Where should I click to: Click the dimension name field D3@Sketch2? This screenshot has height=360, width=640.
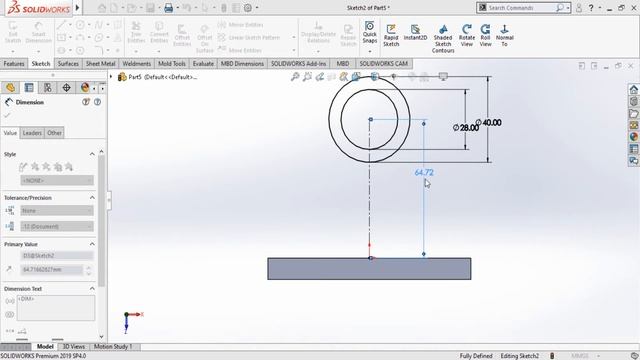point(57,256)
